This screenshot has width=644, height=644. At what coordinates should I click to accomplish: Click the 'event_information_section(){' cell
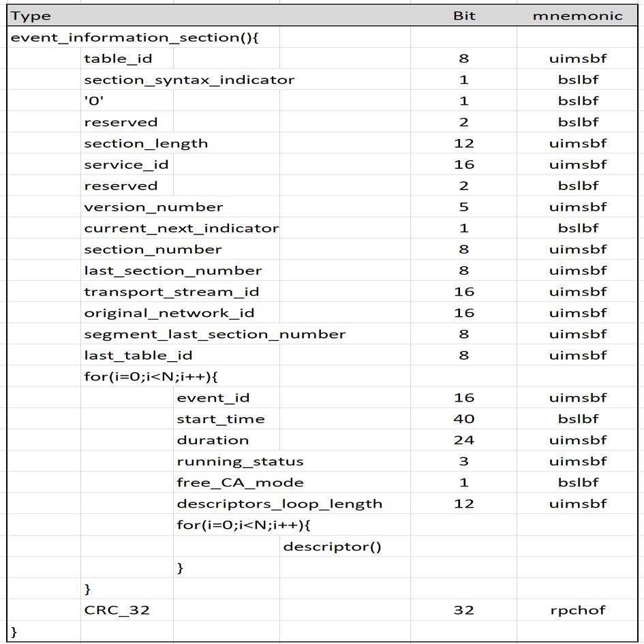[134, 37]
